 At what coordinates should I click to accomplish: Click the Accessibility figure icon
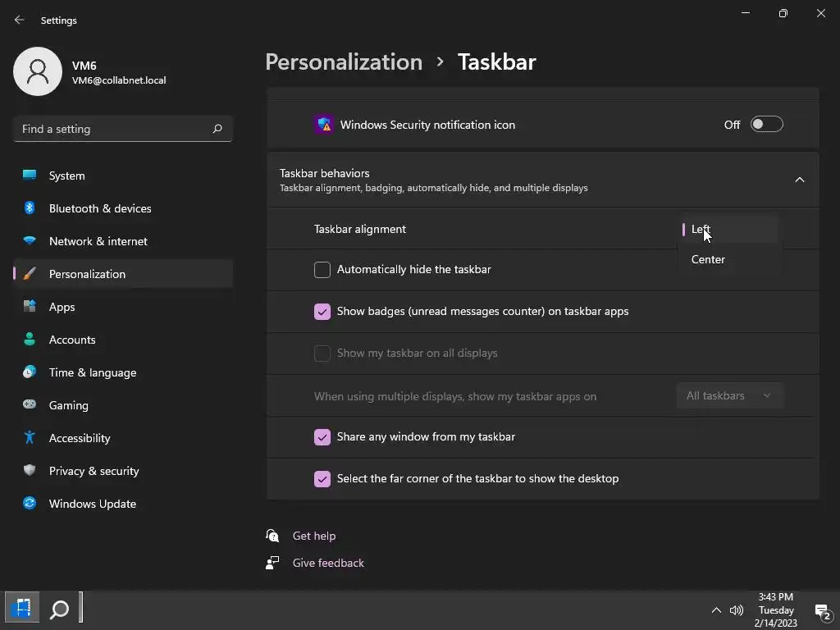point(30,437)
